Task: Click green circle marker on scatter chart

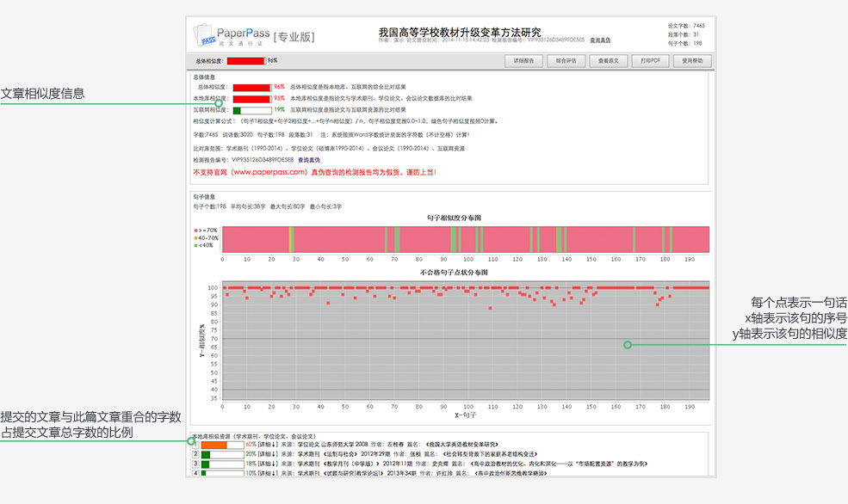Action: (x=628, y=344)
